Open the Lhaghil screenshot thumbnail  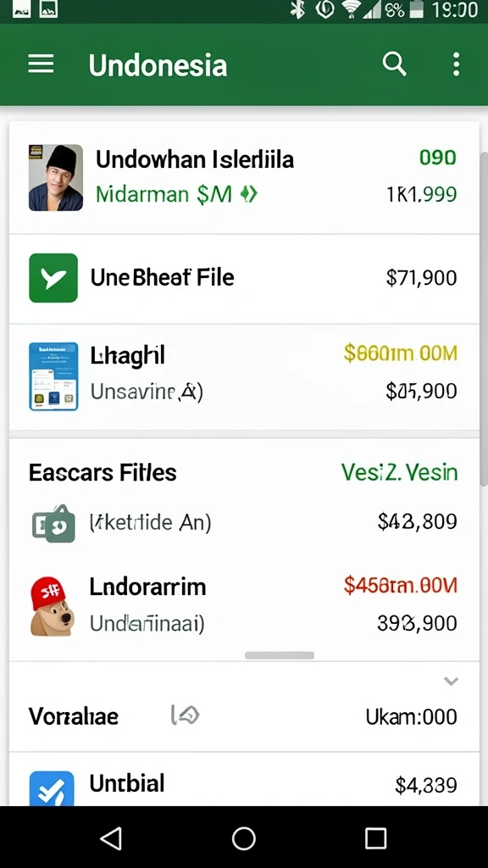53,376
